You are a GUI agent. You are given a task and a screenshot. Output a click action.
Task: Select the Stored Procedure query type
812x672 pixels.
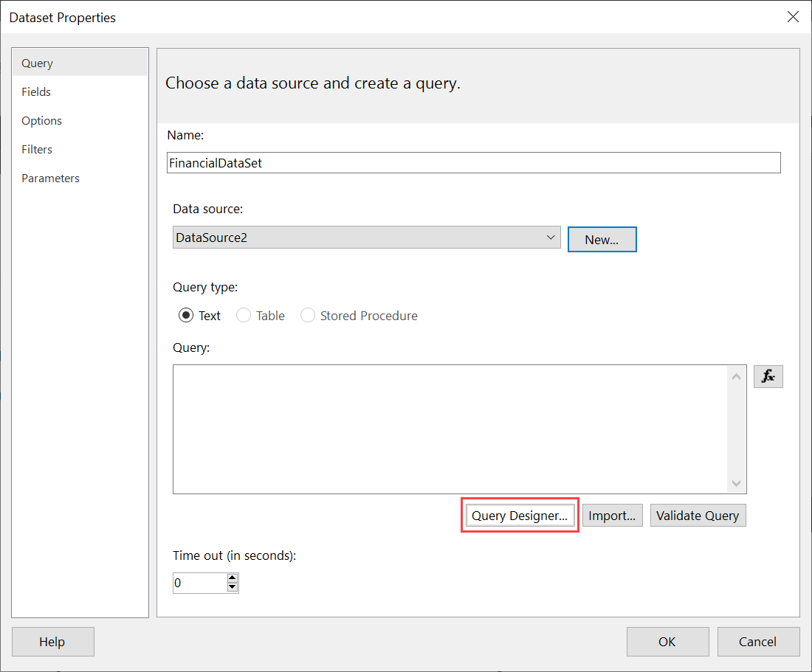[x=308, y=315]
